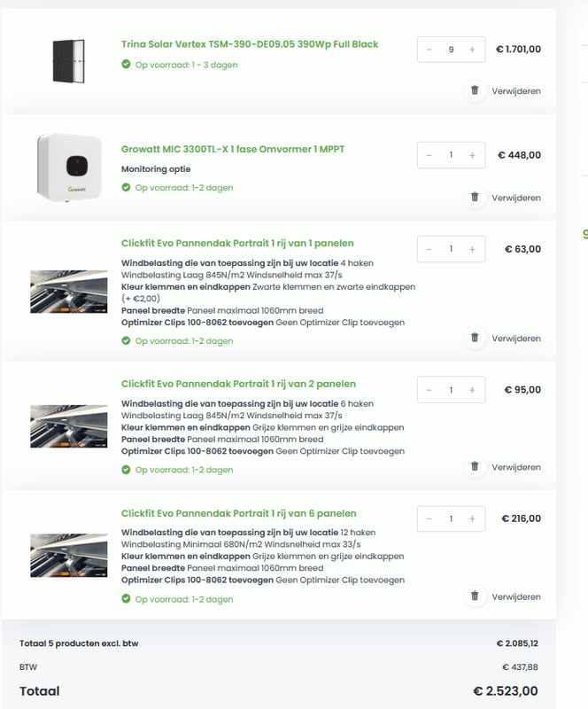This screenshot has width=588, height=709.
Task: Open Trina Solar Vertex 390Wp product link
Action: (250, 44)
